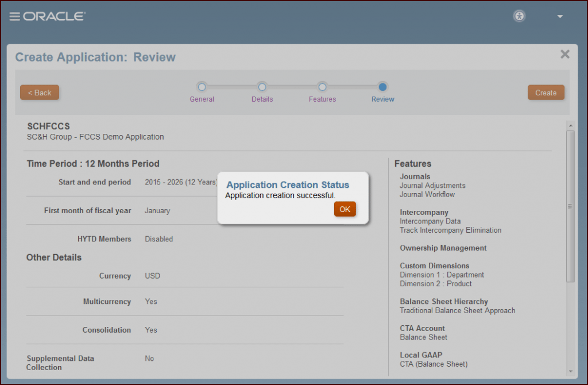The image size is (588, 385).
Task: Open accessibility settings icon
Action: [519, 16]
